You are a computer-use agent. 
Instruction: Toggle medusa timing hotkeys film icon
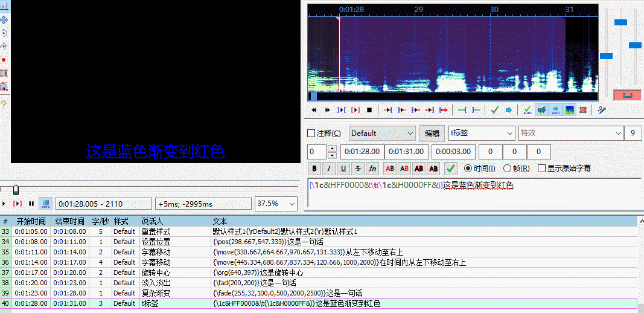tap(583, 110)
